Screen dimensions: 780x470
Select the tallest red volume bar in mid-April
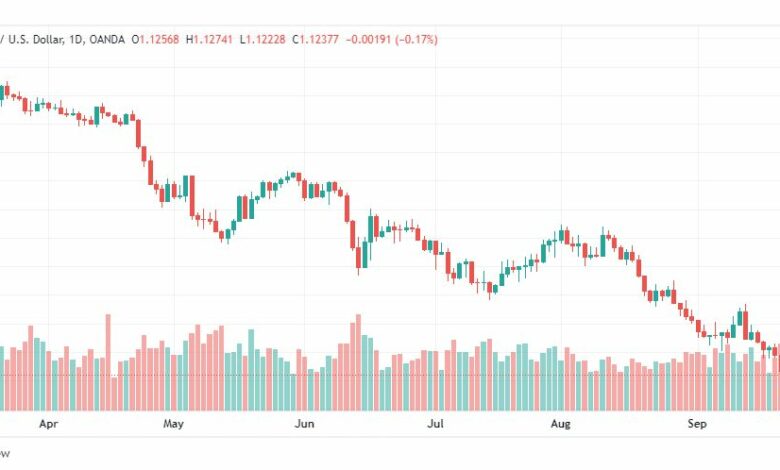(108, 362)
